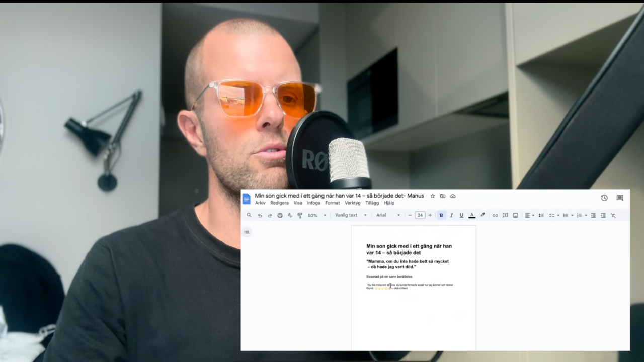Click the font size field showing 24
Image resolution: width=644 pixels, height=362 pixels.
420,215
